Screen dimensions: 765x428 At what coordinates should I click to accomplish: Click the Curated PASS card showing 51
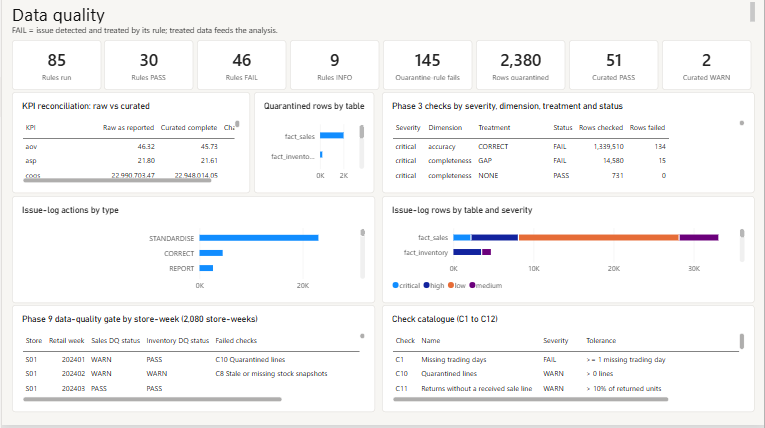613,65
